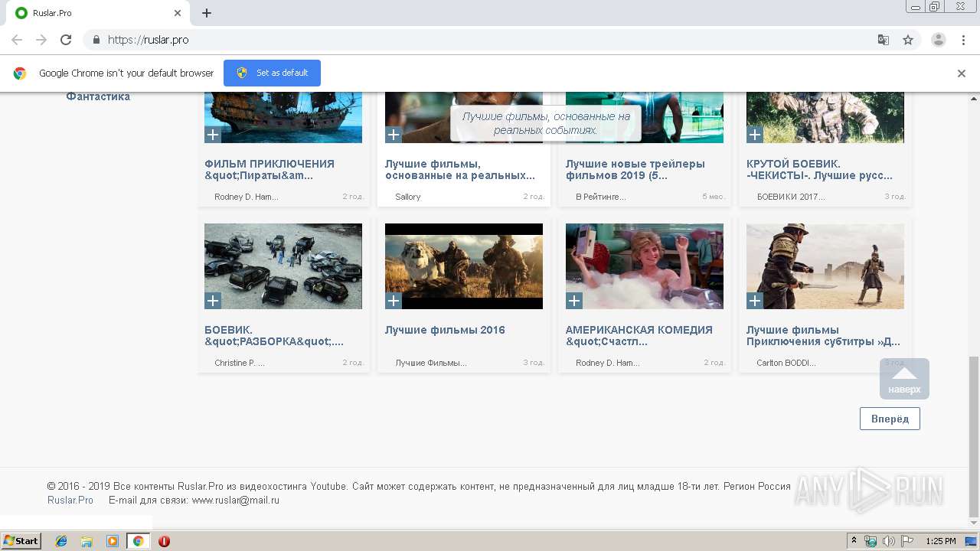Show hidden system tray icons
980x551 pixels.
pyautogui.click(x=854, y=541)
